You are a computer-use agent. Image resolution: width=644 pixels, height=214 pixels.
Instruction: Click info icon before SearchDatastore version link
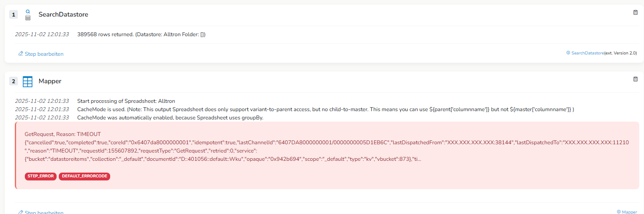(568, 53)
